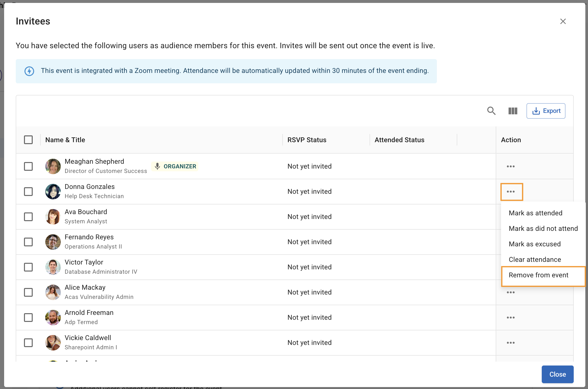This screenshot has height=389, width=588.
Task: Tick the select-all checkbox in header
Action: 28,140
